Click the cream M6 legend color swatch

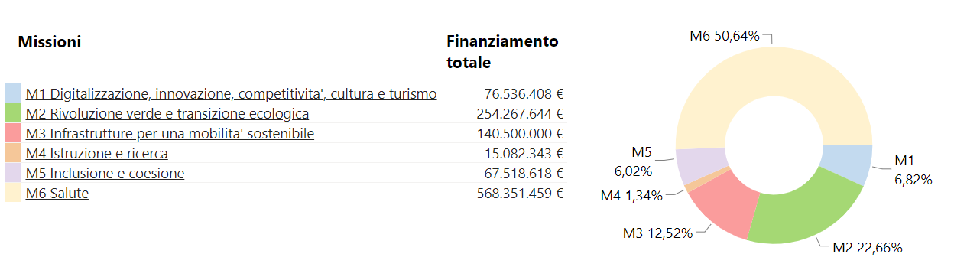pyautogui.click(x=13, y=193)
